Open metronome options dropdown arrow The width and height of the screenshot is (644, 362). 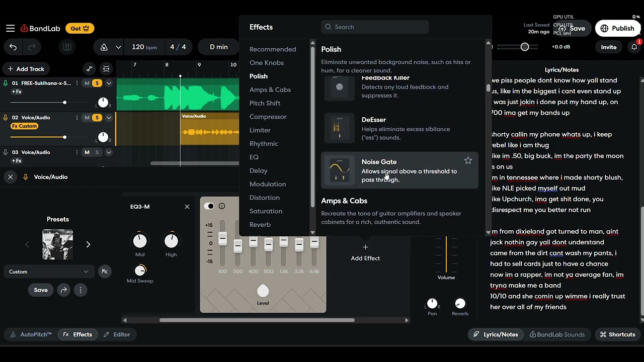coord(118,47)
